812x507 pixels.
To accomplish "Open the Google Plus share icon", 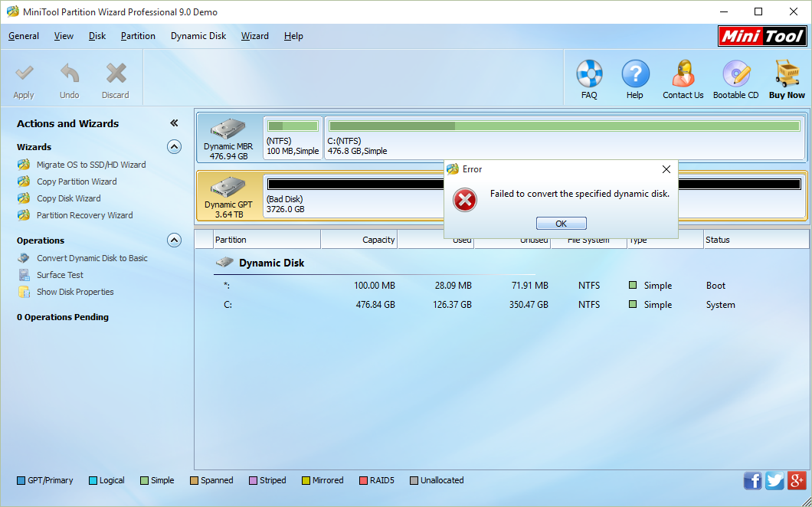I will 797,481.
